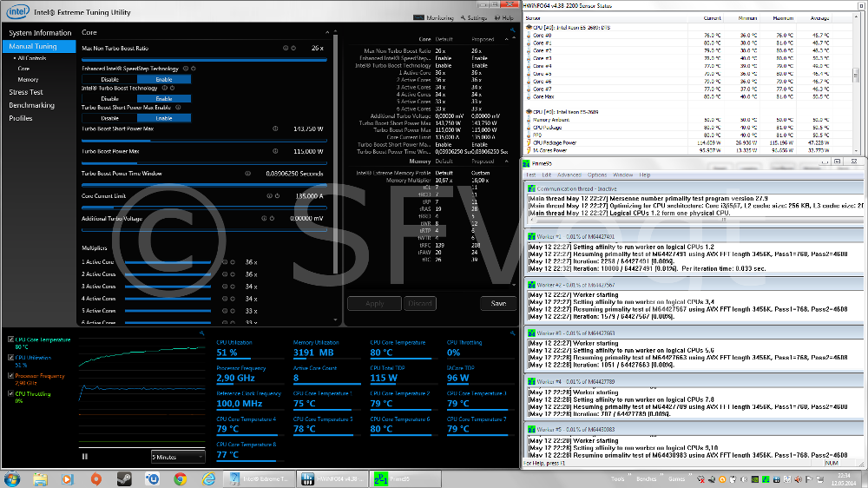The image size is (868, 488).
Task: Pause the monitoring graph
Action: [x=85, y=457]
